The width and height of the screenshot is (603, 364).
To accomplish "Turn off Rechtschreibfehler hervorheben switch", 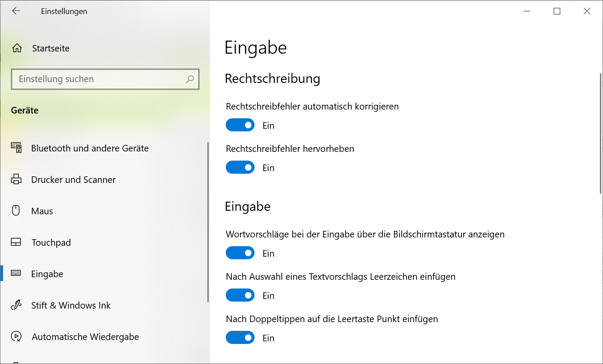I will click(x=240, y=168).
